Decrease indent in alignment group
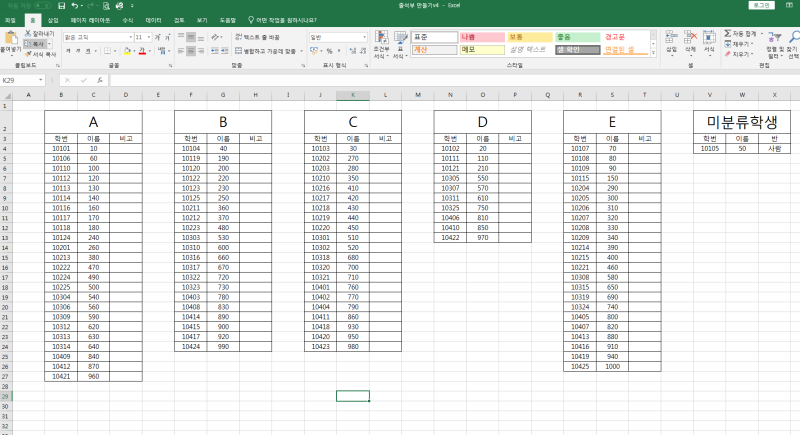The width and height of the screenshot is (800, 435). pos(215,51)
